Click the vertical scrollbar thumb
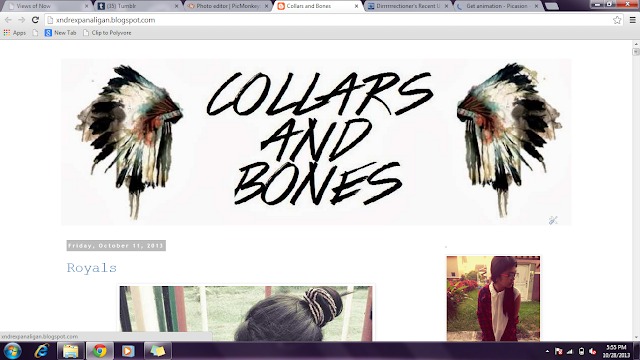Viewport: 640px width, 360px height. coord(636,52)
